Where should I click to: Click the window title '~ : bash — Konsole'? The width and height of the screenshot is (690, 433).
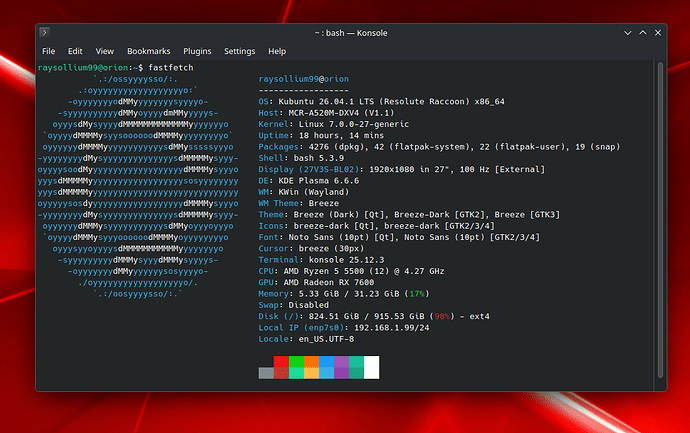(x=351, y=33)
